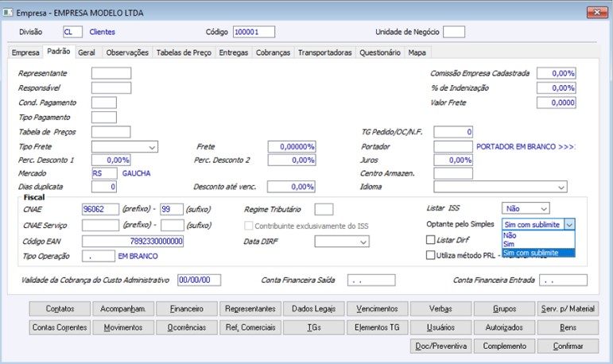The height and width of the screenshot is (364, 613).
Task: Close the Empresa window
Action: 596,13
